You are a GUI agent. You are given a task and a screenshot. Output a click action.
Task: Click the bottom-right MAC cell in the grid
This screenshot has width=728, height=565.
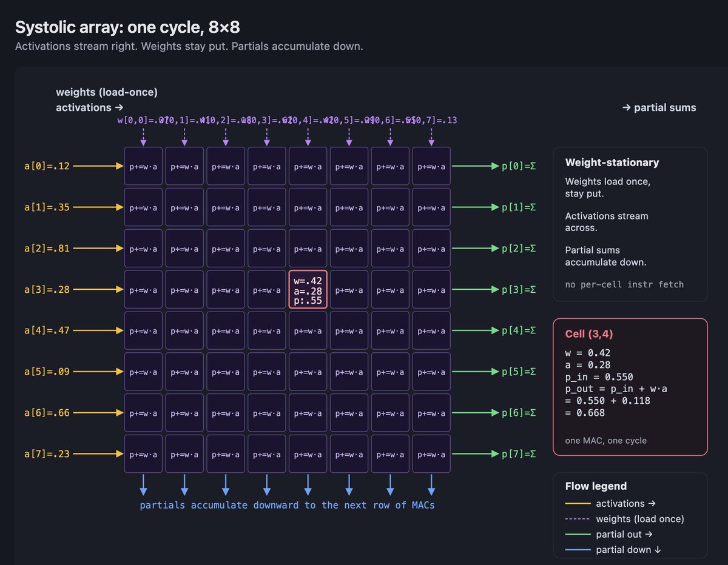coord(431,454)
